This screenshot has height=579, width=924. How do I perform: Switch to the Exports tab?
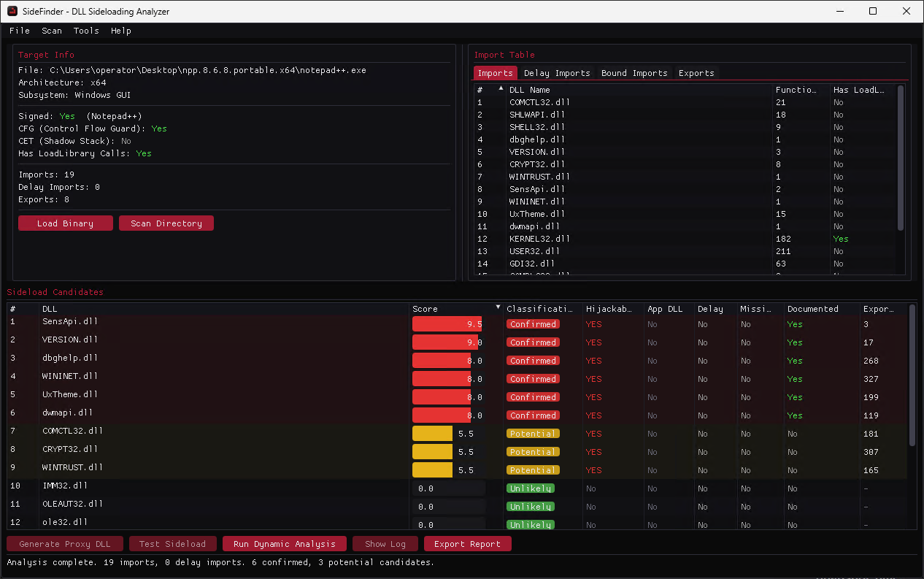[696, 73]
